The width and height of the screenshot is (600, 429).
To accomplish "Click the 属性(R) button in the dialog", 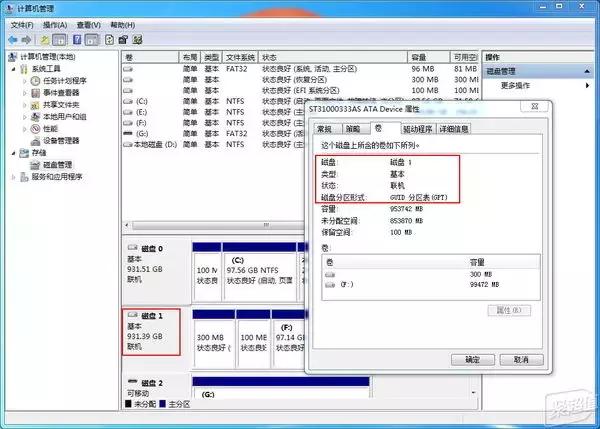I will tap(509, 310).
